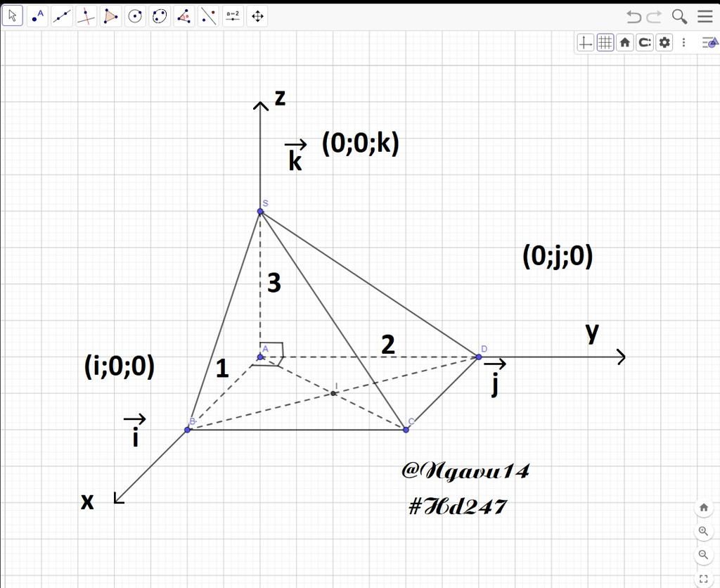This screenshot has height=588, width=720.
Task: Click the text label (i;0;0)
Action: [x=120, y=366]
